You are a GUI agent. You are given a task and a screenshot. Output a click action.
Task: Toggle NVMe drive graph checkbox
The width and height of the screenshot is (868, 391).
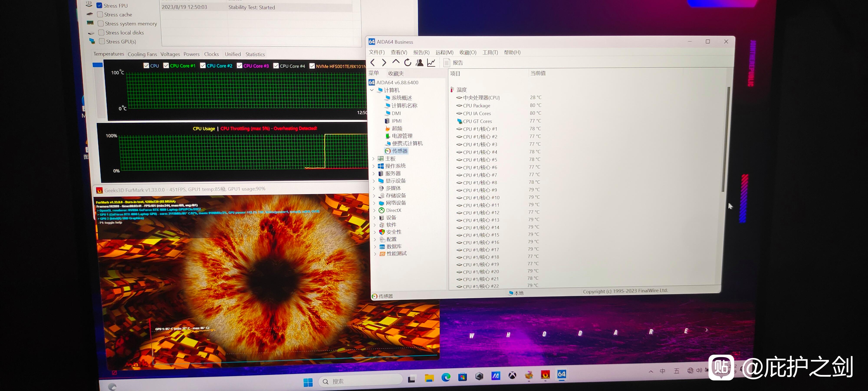click(x=312, y=66)
